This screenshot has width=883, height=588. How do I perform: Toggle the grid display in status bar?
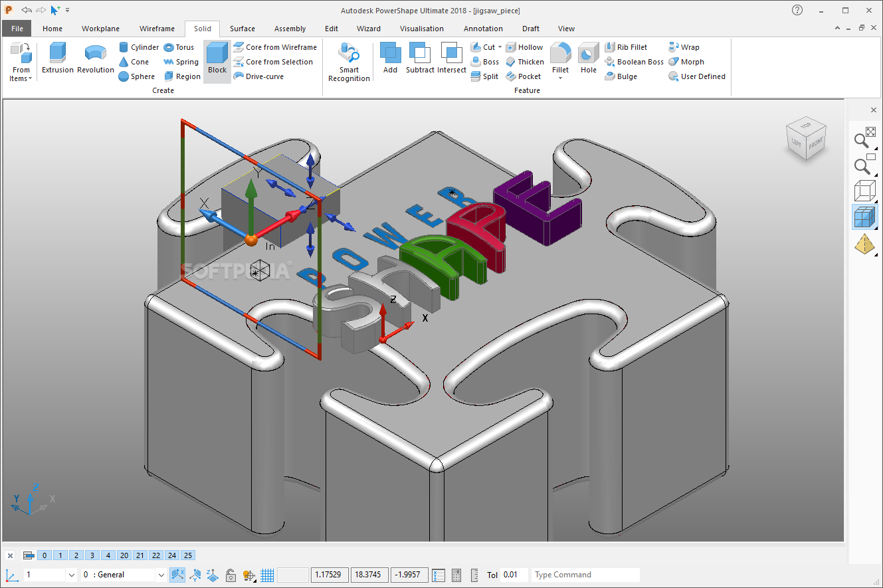tap(267, 575)
